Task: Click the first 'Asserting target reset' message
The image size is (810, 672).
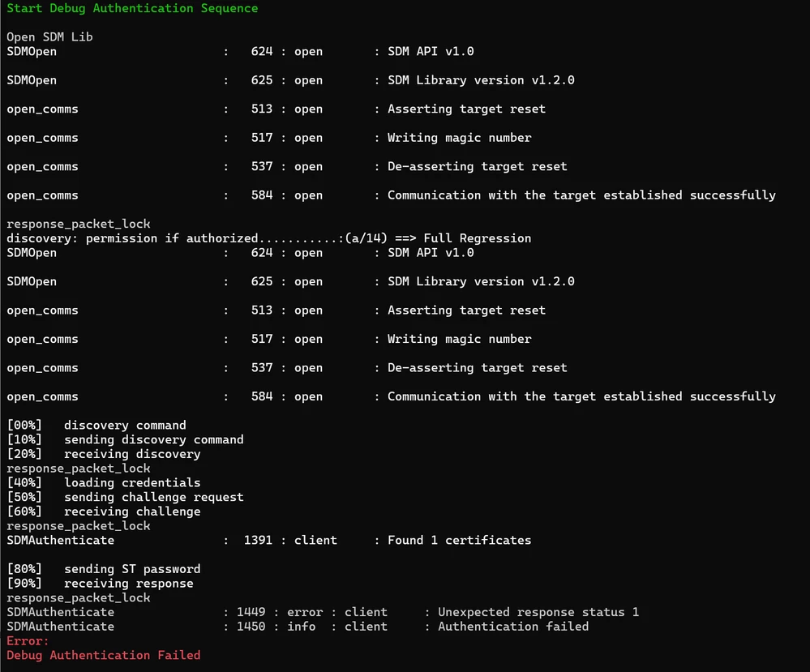Action: (x=466, y=109)
